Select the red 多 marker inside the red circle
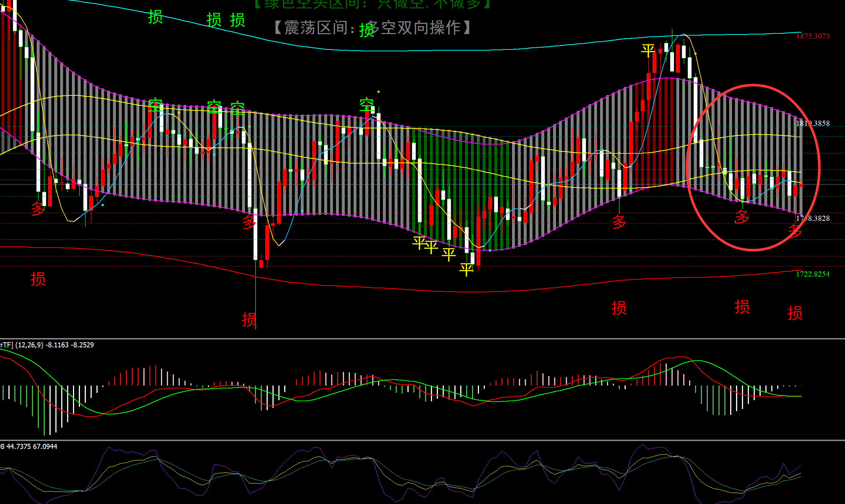Viewport: 845px width, 504px height. [x=742, y=217]
